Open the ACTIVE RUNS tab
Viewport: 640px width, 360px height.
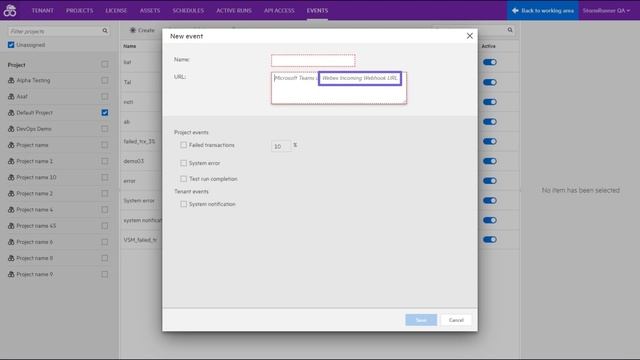(234, 11)
